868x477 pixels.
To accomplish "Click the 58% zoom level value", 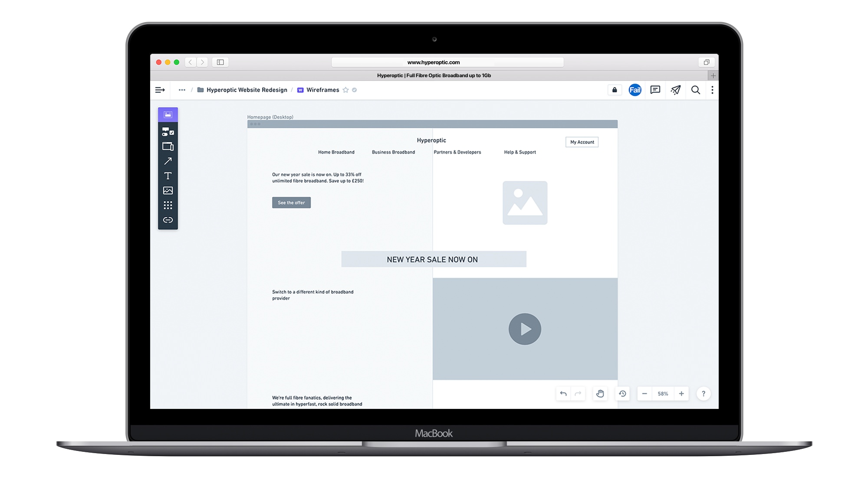I will point(663,394).
